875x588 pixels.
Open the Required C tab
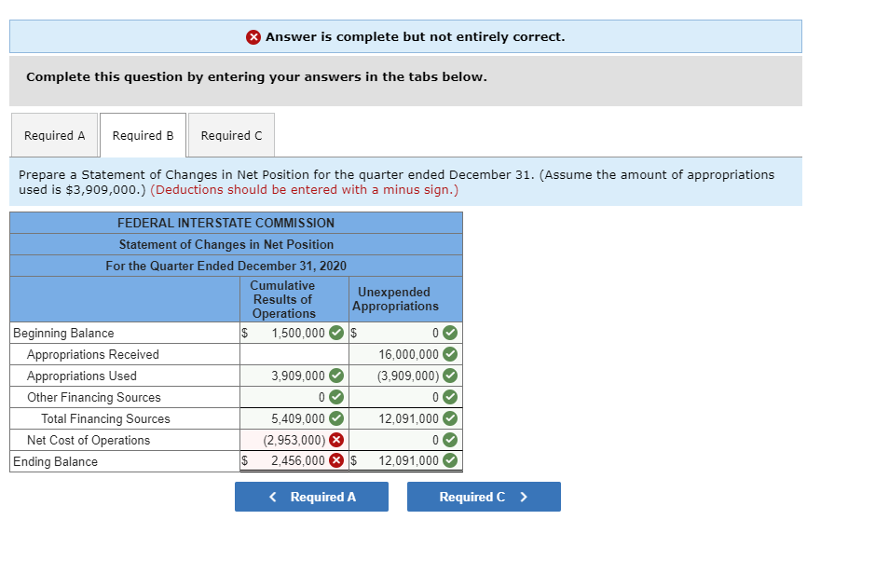pos(230,134)
